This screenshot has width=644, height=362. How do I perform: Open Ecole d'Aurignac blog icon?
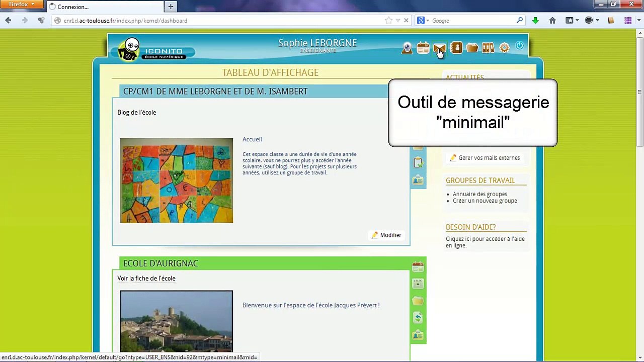click(x=418, y=284)
